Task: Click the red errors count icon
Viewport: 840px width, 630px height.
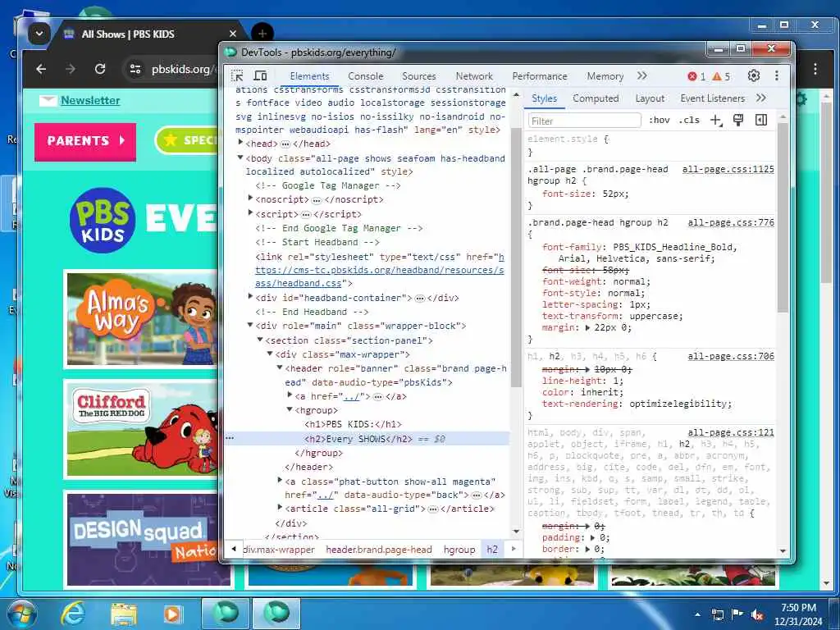Action: (x=692, y=76)
